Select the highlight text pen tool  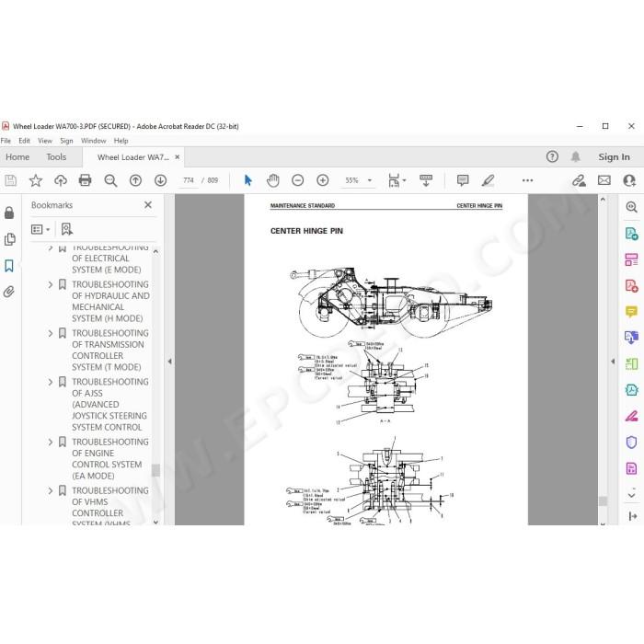[x=488, y=180]
